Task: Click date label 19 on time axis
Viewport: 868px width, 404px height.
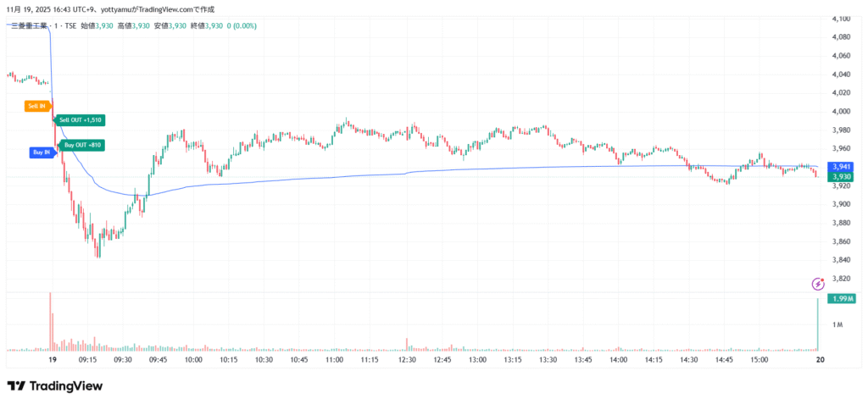Action: [53, 360]
